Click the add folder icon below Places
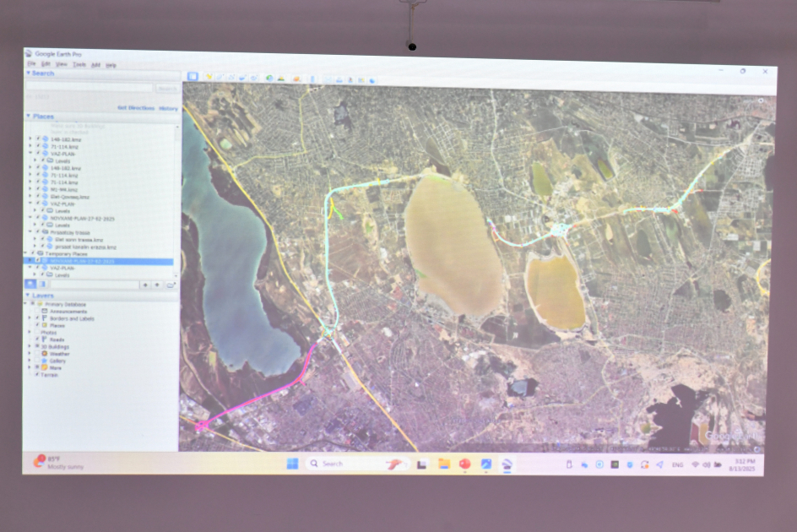 (170, 285)
